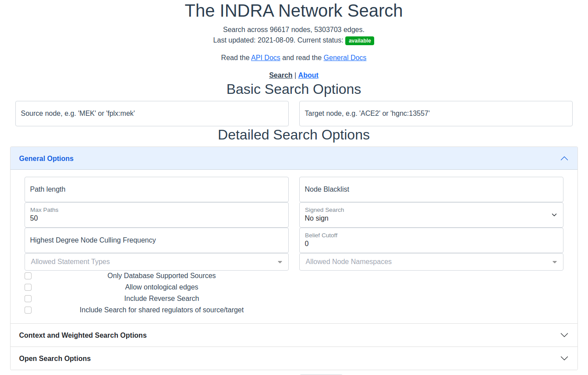Check Allow ontological edges
Image resolution: width=588 pixels, height=375 pixels.
[x=28, y=287]
